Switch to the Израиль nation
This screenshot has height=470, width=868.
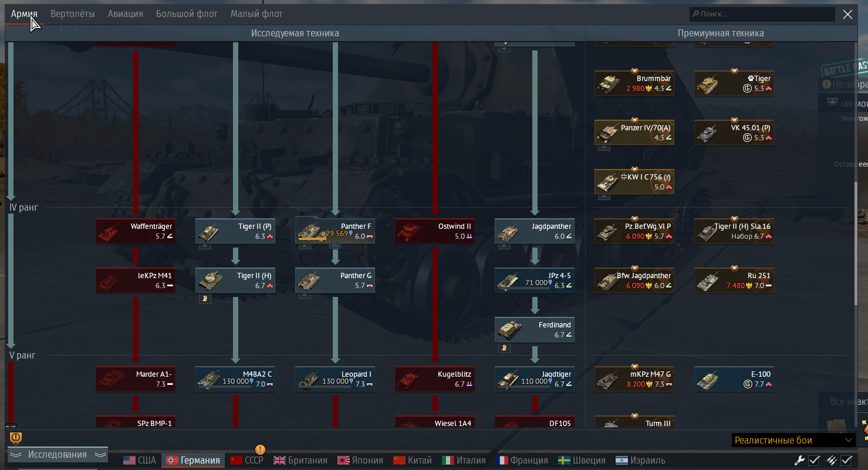(640, 461)
